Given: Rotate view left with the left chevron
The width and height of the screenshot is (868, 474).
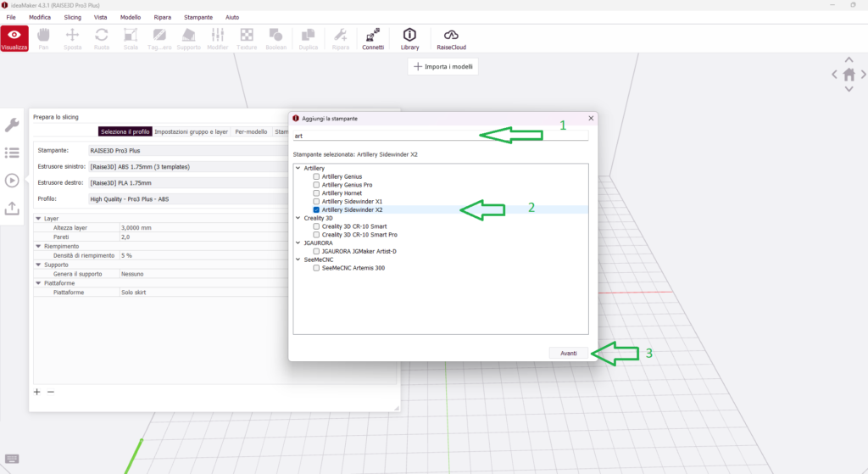Looking at the screenshot, I should pos(834,75).
